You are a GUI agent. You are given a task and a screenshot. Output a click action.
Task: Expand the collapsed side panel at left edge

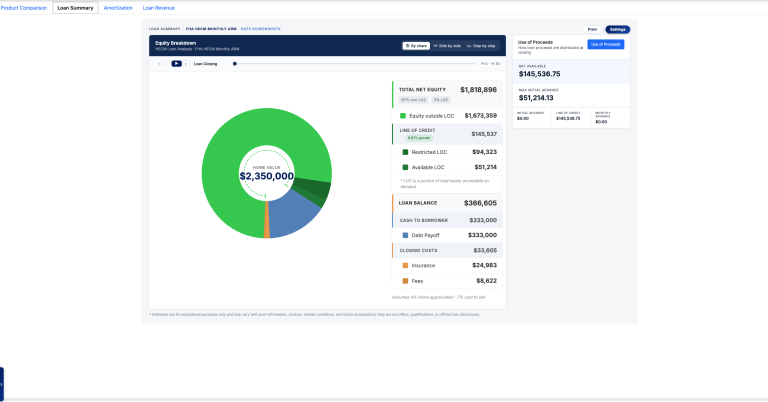click(x=1, y=384)
